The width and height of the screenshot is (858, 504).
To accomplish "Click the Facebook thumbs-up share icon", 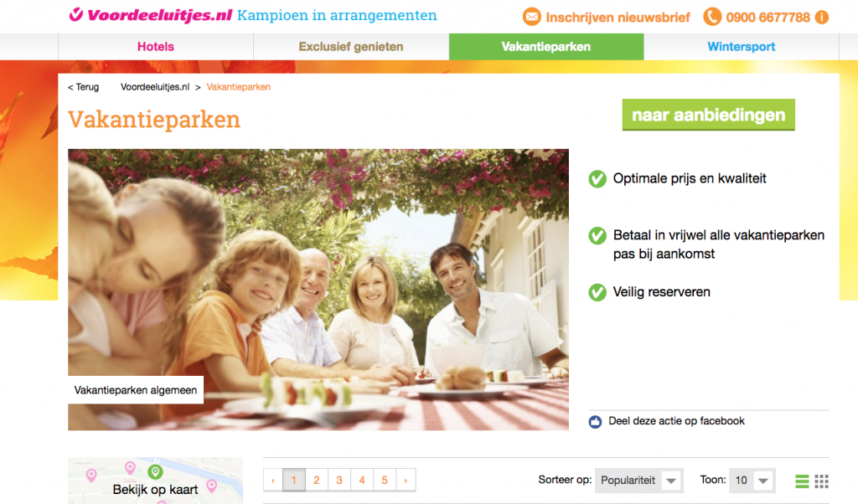I will pos(596,421).
